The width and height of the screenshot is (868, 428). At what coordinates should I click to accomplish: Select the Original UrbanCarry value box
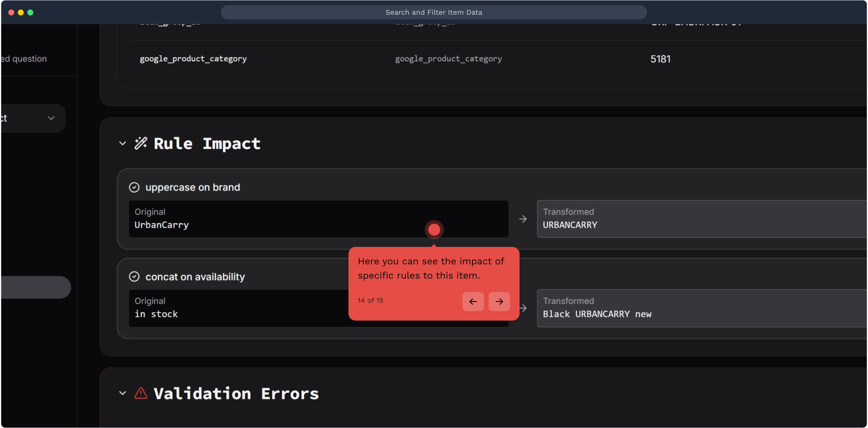click(277, 219)
